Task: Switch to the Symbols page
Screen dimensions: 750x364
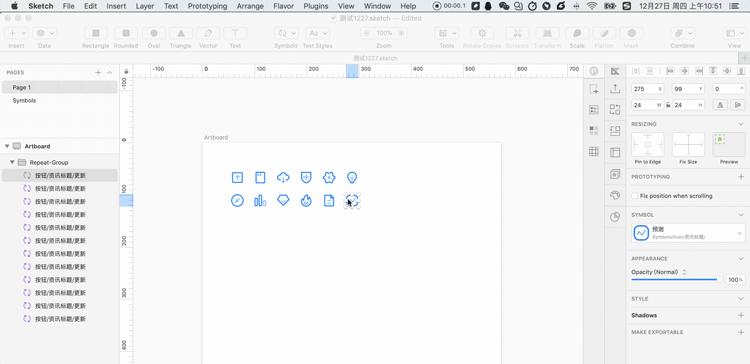Action: 24,100
